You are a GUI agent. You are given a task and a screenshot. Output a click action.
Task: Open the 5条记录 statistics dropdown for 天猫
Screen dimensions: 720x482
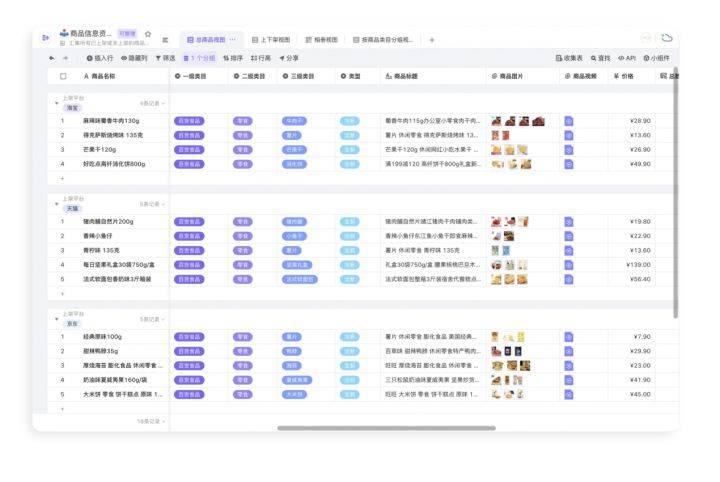pos(152,204)
